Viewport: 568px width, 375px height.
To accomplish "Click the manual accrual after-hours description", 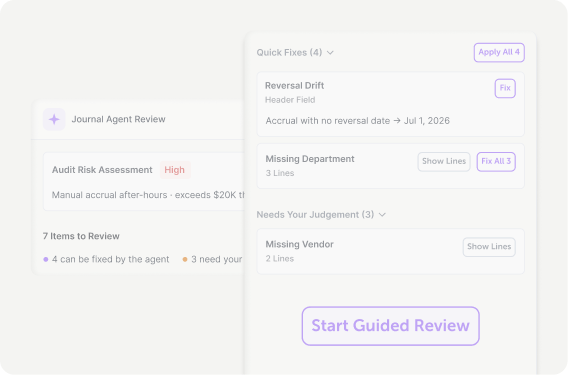I will tap(148, 195).
